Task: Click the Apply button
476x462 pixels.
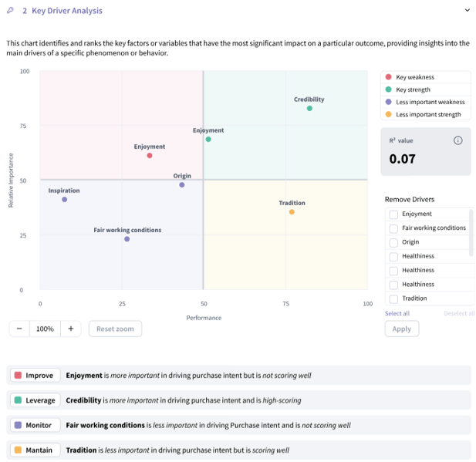Action: point(402,329)
